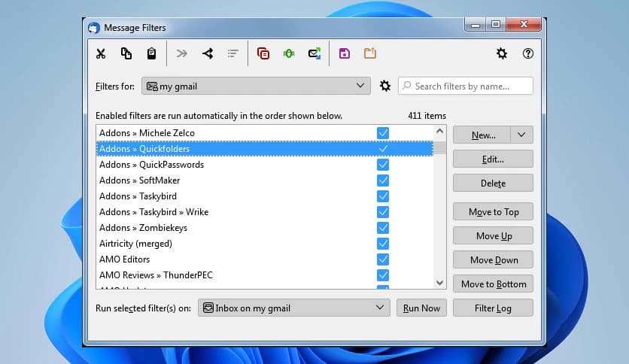Expand the New button dropdown arrow
This screenshot has height=364, width=629.
521,135
